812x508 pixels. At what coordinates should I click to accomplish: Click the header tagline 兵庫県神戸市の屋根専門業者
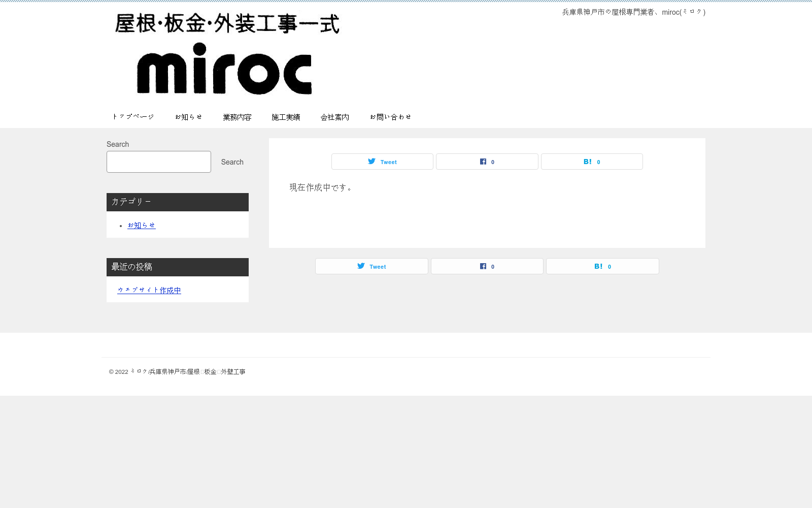click(x=608, y=12)
